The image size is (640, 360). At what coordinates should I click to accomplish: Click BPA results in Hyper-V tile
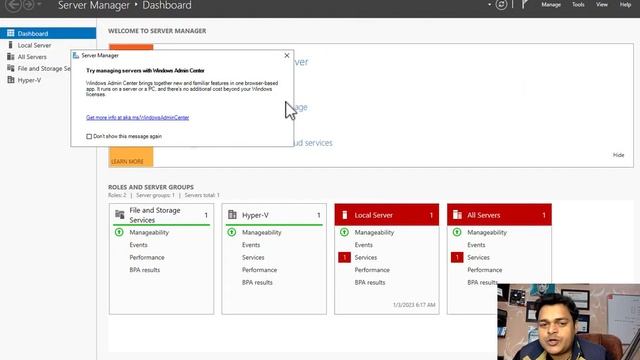(257, 282)
